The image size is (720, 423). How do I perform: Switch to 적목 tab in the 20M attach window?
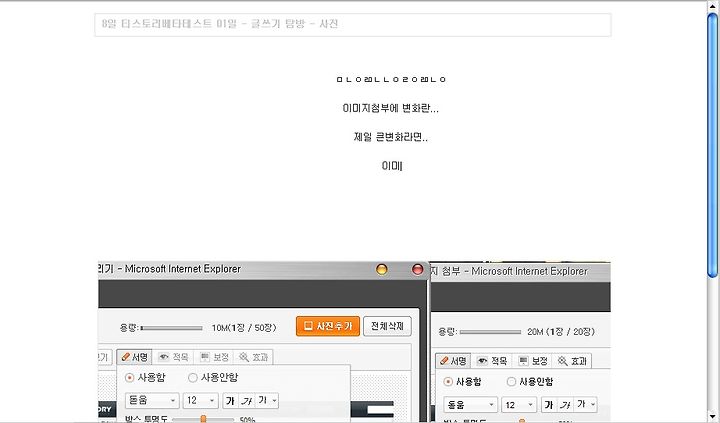492,361
